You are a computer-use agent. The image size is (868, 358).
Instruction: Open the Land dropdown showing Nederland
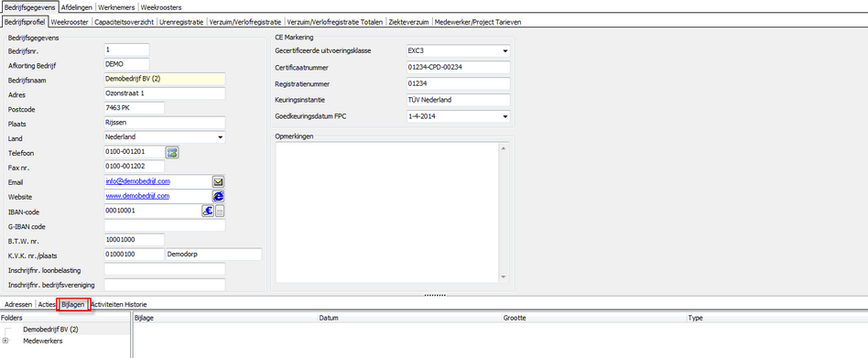click(x=221, y=136)
